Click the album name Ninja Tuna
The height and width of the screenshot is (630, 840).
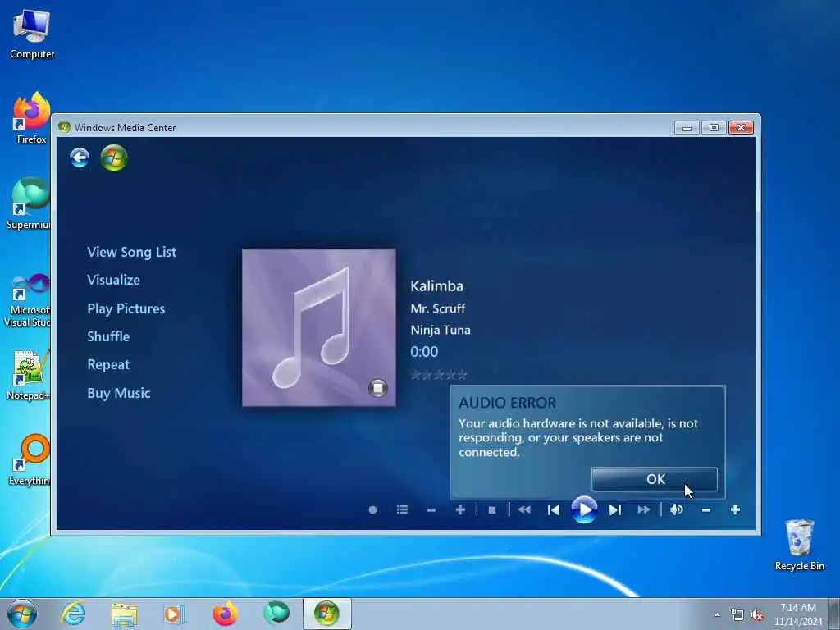(441, 330)
